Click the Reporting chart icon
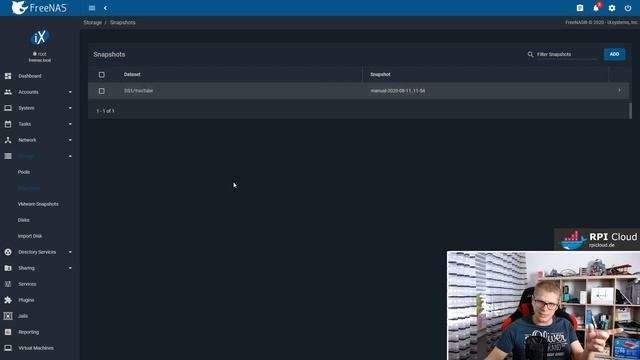This screenshot has width=640, height=360. pyautogui.click(x=8, y=332)
